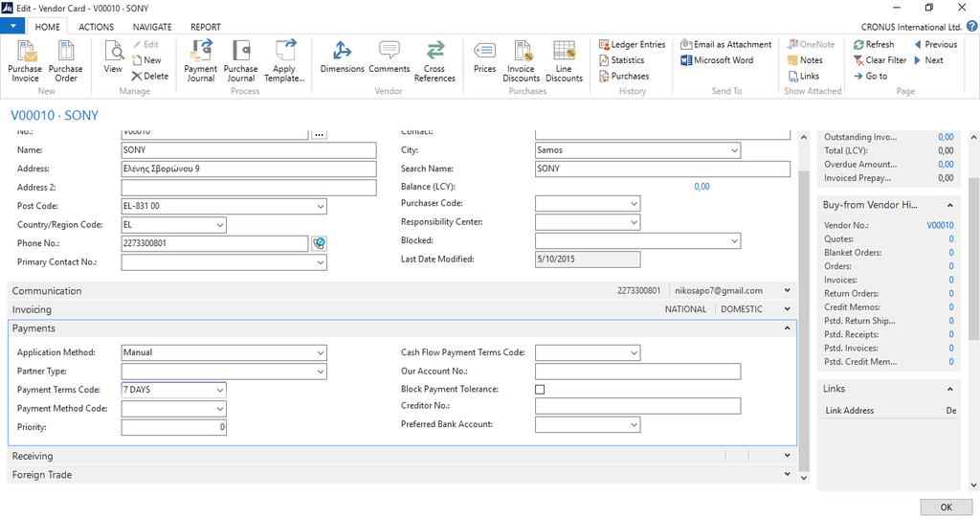Open the blue application menu dropdown
980x519 pixels.
(12, 26)
